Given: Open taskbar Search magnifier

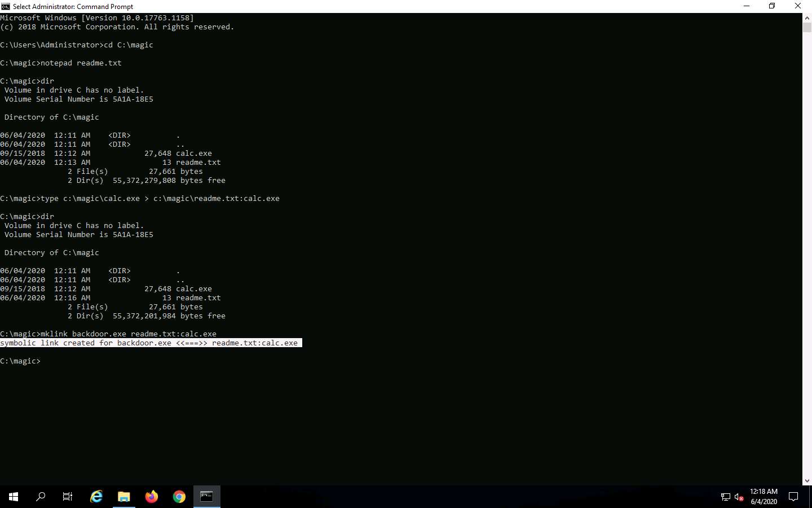Looking at the screenshot, I should click(x=41, y=497).
